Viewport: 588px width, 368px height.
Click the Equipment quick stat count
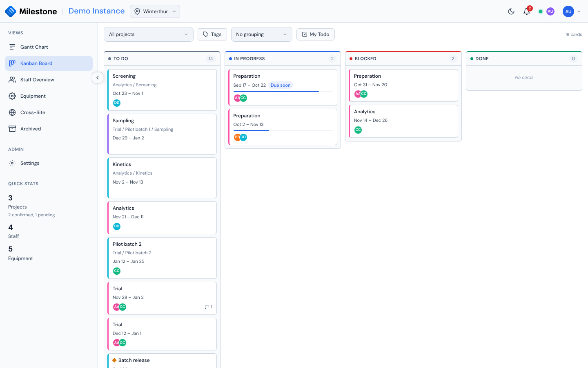(11, 249)
